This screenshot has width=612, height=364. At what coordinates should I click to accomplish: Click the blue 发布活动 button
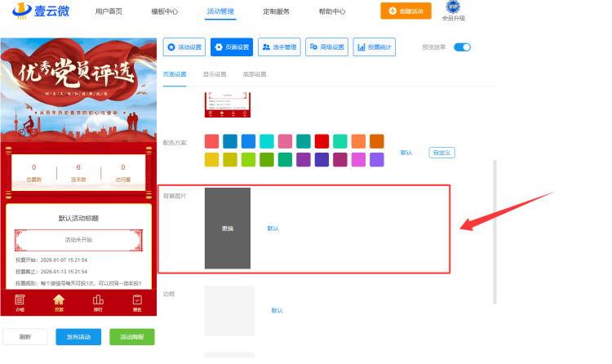pyautogui.click(x=78, y=336)
